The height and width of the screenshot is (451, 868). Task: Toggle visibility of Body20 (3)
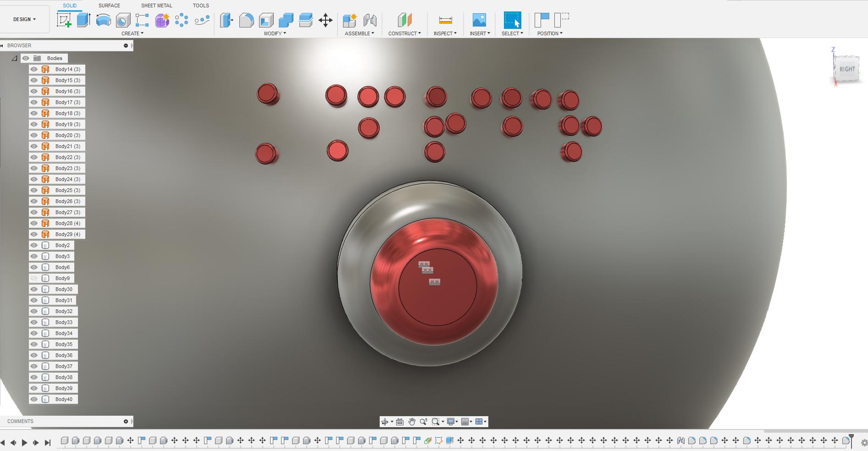click(x=34, y=135)
